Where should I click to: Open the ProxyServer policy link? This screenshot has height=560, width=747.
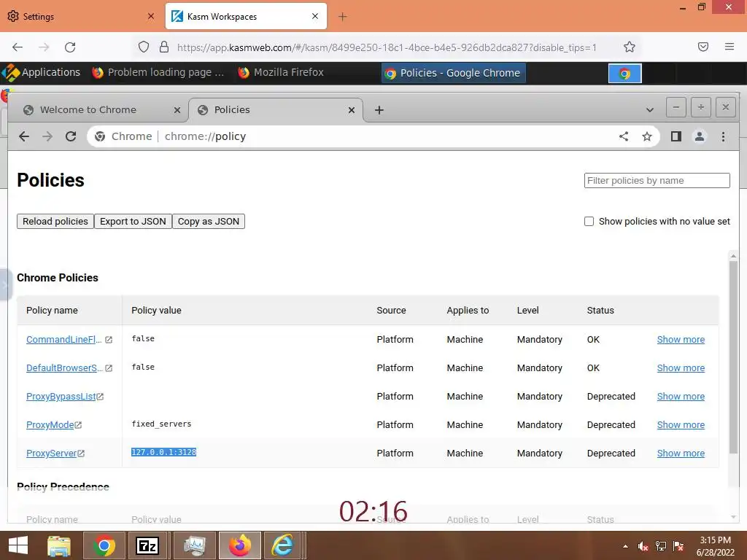[52, 454]
